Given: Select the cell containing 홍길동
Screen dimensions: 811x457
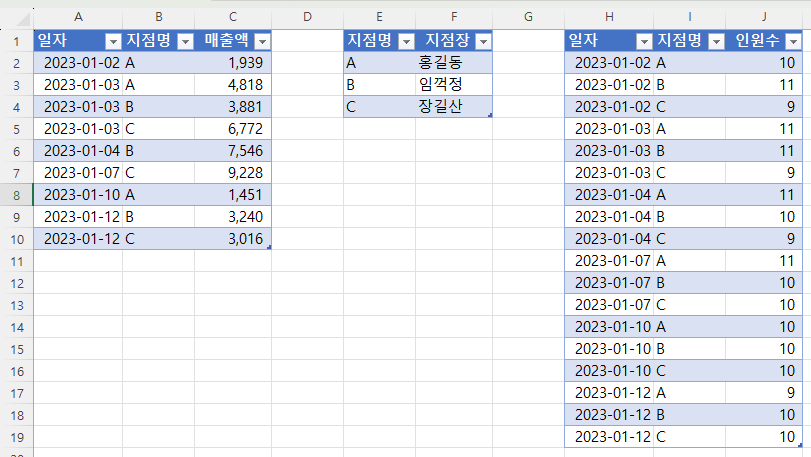Looking at the screenshot, I should pyautogui.click(x=454, y=63).
